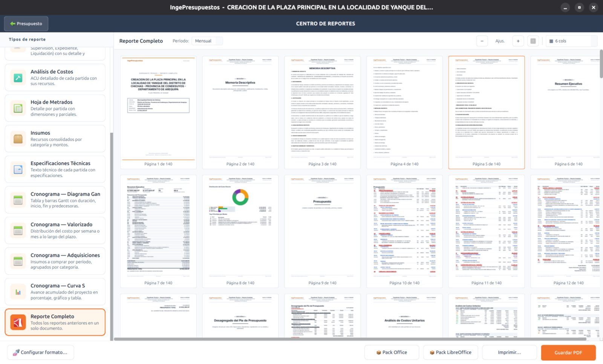
Task: Select the Reporte Completo report type
Action: tap(55, 323)
